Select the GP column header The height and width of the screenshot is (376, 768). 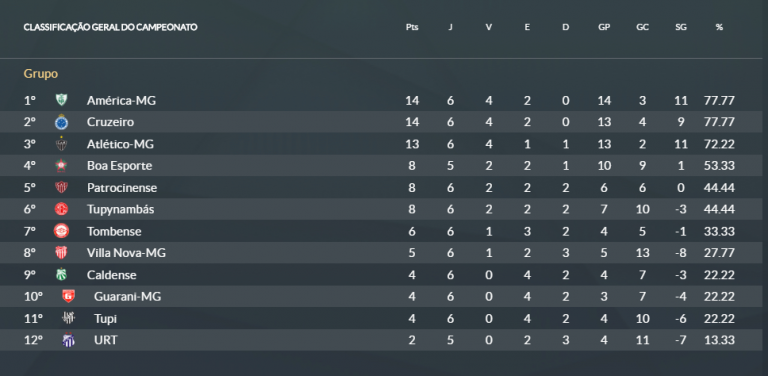tap(604, 27)
